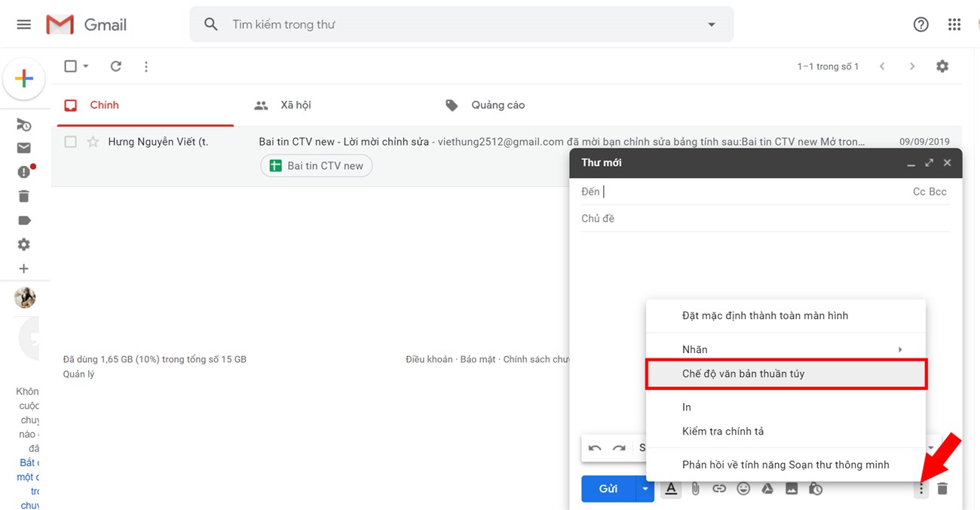Open the help question mark icon

pyautogui.click(x=920, y=24)
